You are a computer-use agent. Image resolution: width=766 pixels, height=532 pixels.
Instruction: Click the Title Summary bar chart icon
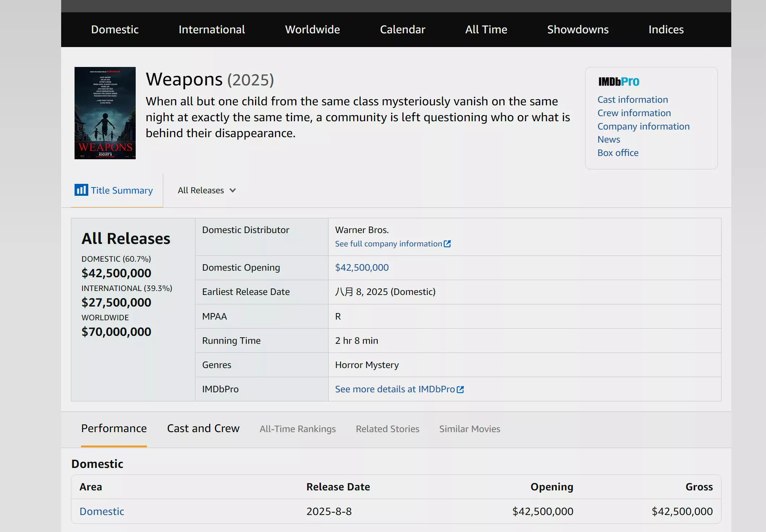coord(81,190)
